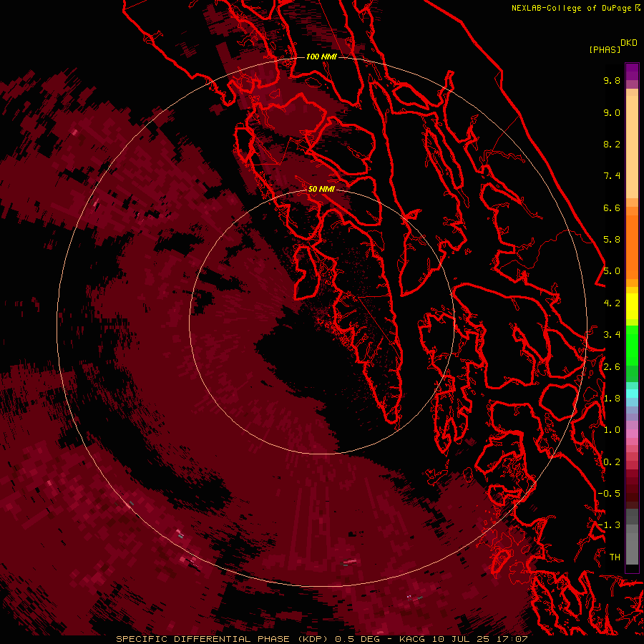Pick the yellow band on the color scale
The width and height of the screenshot is (644, 644).
point(632,306)
